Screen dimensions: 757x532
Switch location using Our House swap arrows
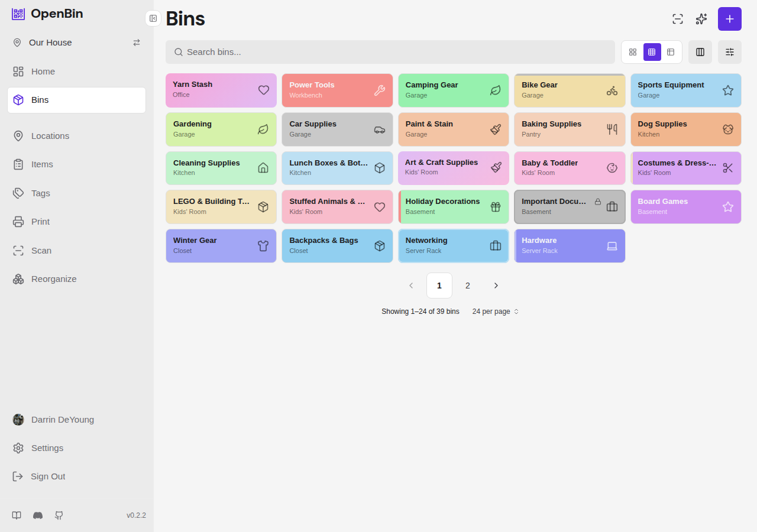click(137, 43)
